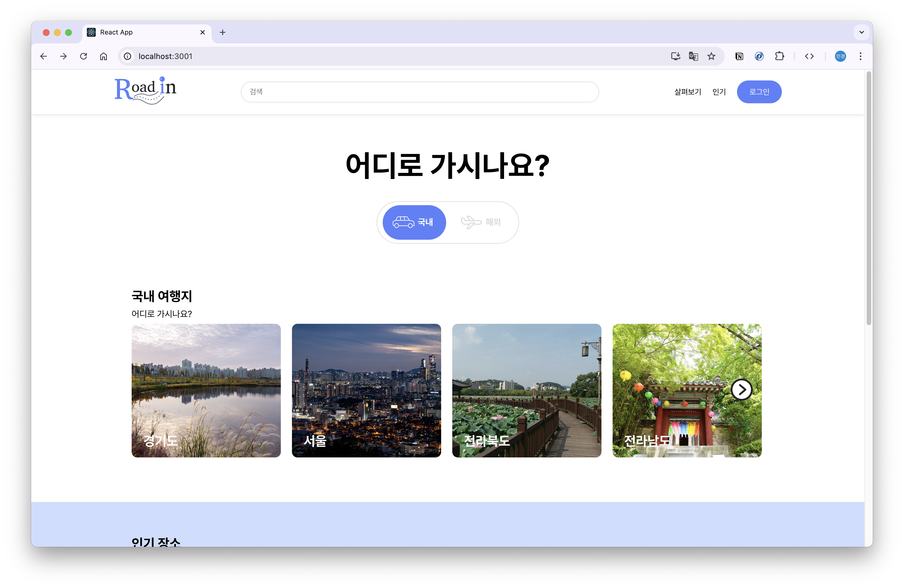
Task: Open the 인기 menu item
Action: 719,92
